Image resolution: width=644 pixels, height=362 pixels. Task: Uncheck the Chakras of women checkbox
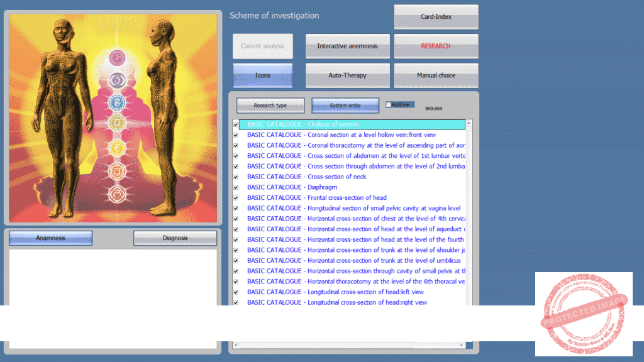[x=236, y=124]
